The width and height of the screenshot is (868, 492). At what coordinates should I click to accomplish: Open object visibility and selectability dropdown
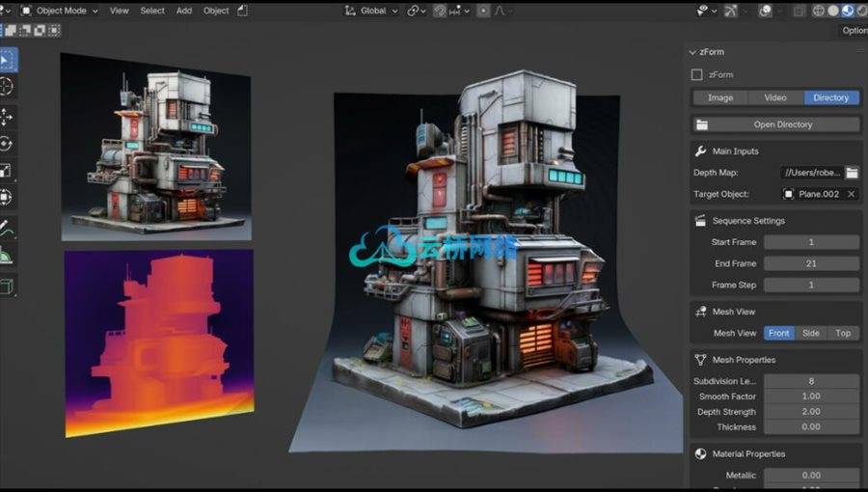(x=706, y=11)
